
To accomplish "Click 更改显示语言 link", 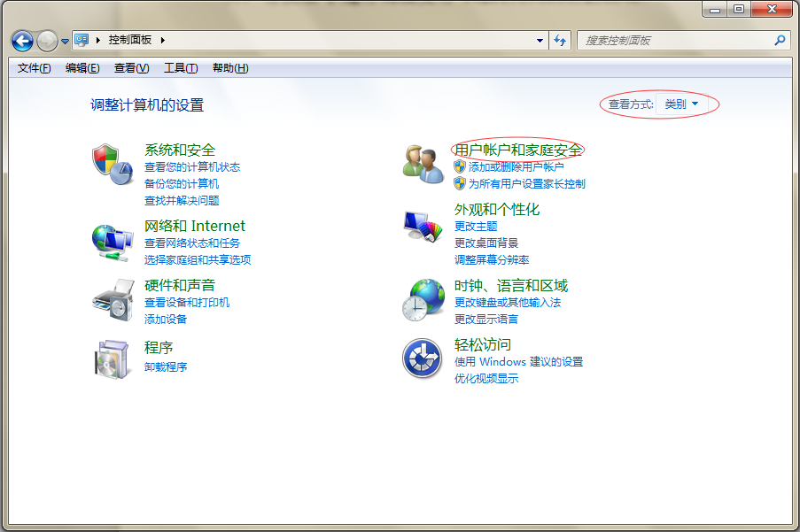I will click(486, 320).
